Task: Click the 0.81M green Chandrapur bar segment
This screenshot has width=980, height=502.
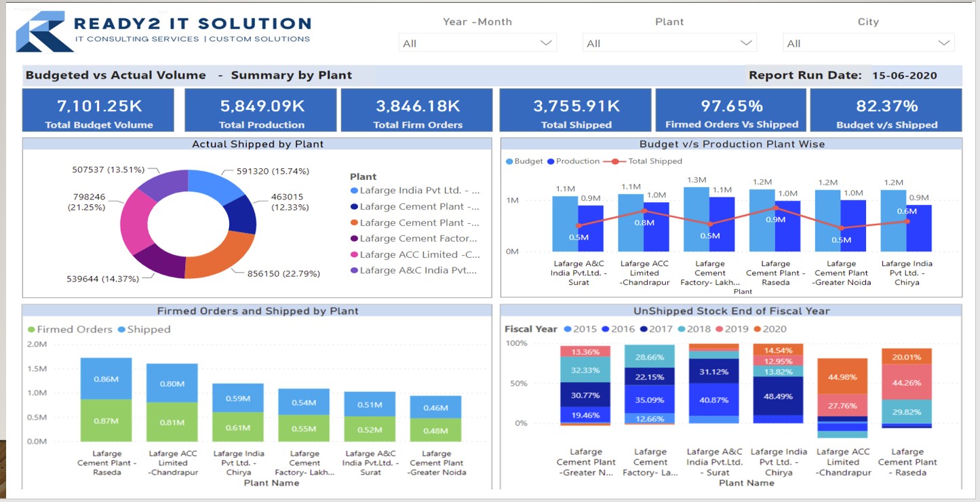Action: [x=172, y=422]
